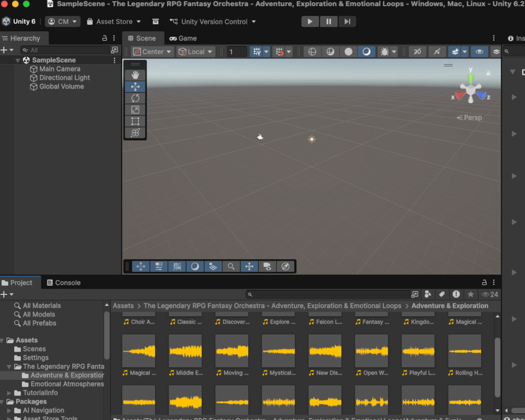Image resolution: width=525 pixels, height=420 pixels.
Task: Select wireframe shading mode globe icon
Action: 312,51
